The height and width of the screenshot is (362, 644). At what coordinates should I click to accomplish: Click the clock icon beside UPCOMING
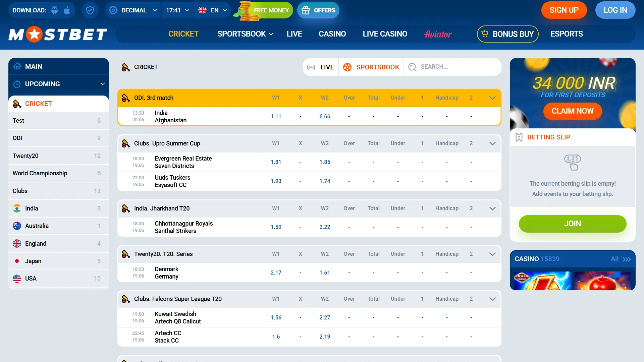click(17, 84)
